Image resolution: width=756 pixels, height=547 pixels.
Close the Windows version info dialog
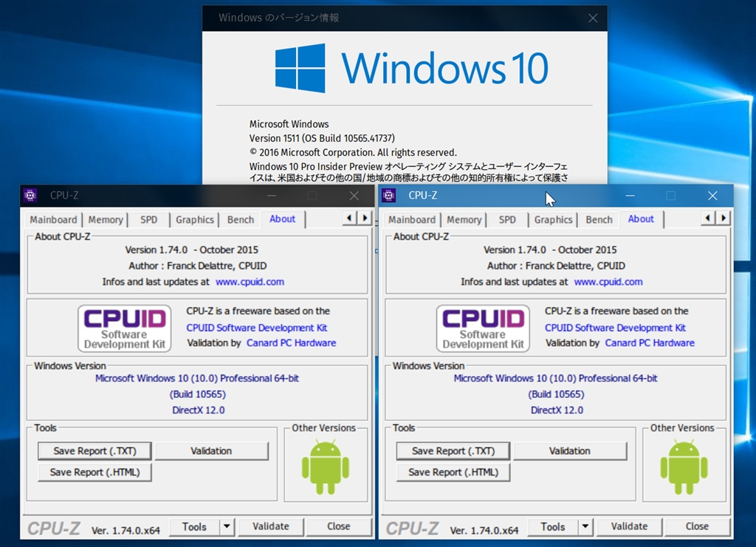[593, 18]
